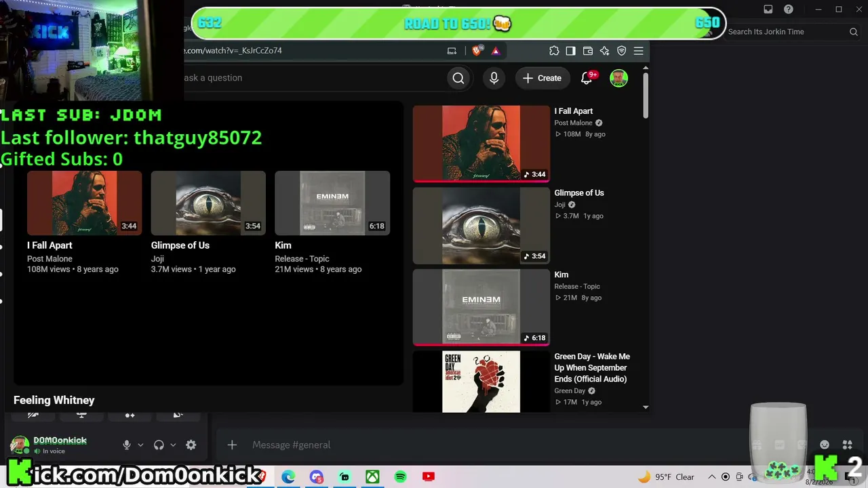This screenshot has height=488, width=868.
Task: Open the Discord inbox icon
Action: point(768,9)
